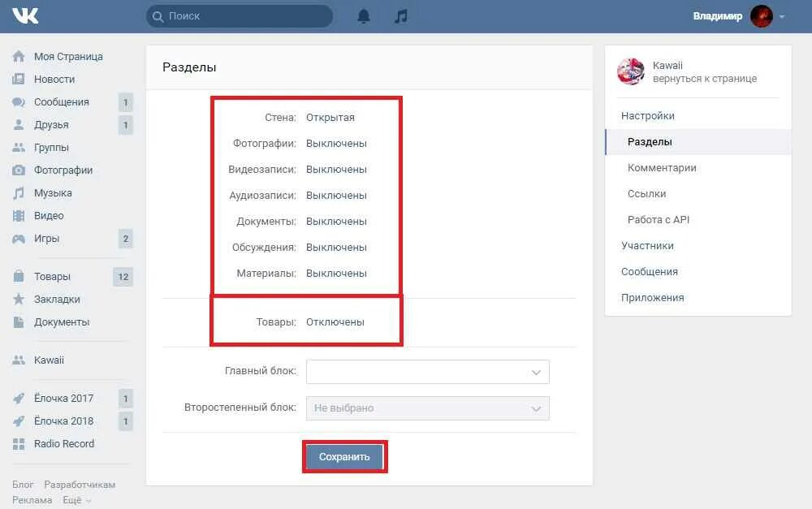Click the Товары counter badge 12

tap(123, 277)
